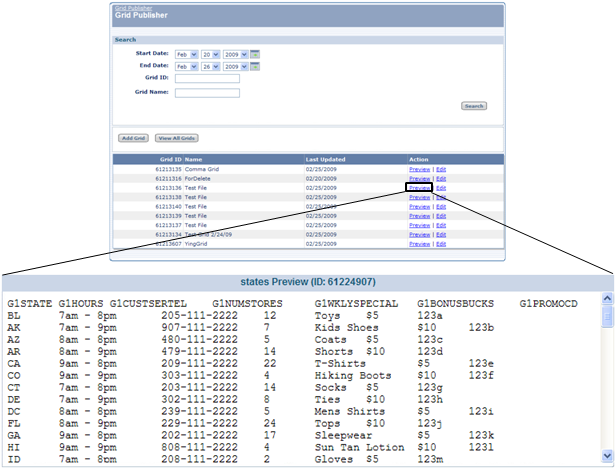This screenshot has height=469, width=616.
Task: Click into the Grid ID field
Action: [x=207, y=78]
